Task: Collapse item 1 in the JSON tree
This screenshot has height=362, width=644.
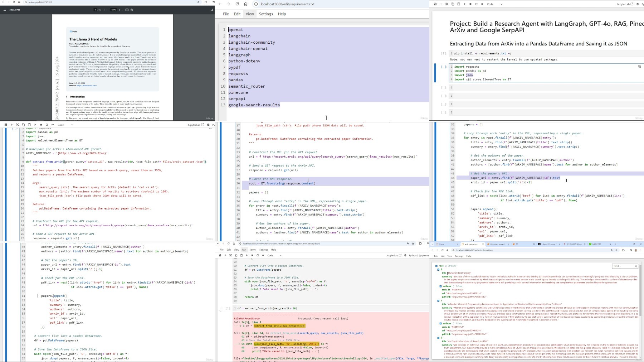Action: 438,301
